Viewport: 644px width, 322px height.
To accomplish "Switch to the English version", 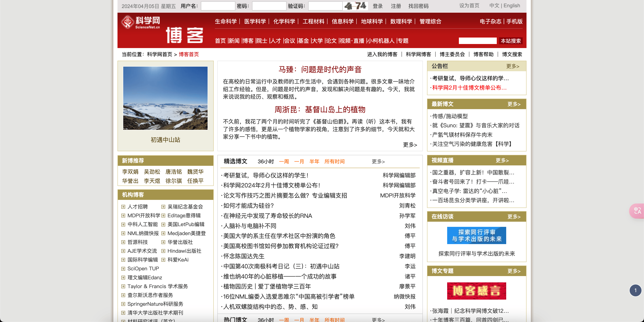I will (x=512, y=5).
